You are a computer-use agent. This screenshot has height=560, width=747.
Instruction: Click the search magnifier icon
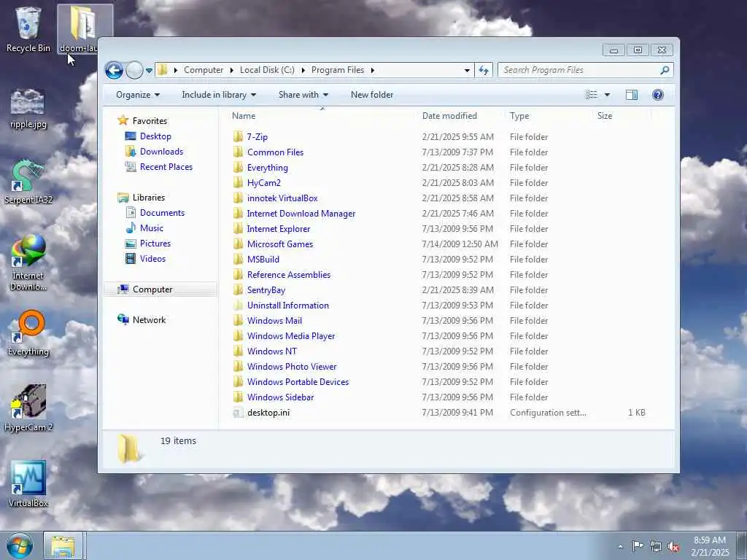coord(665,70)
